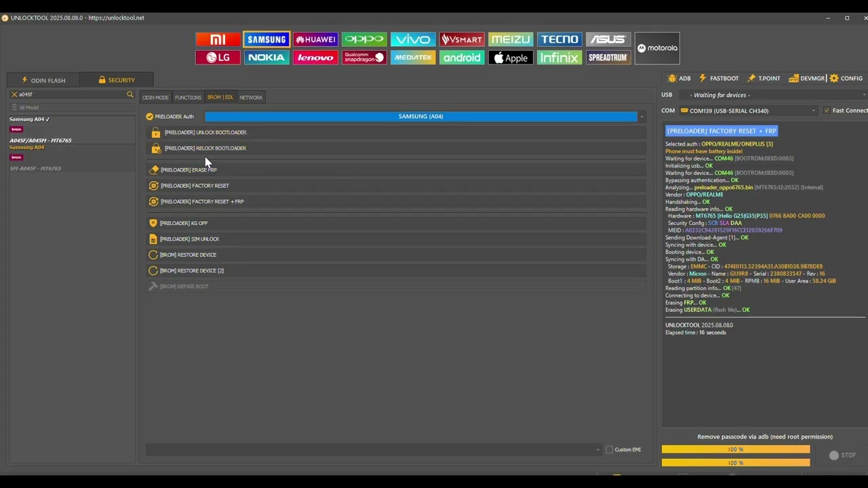Click 'Remove passcode via adb' status text
Image resolution: width=868 pixels, height=488 pixels.
765,436
